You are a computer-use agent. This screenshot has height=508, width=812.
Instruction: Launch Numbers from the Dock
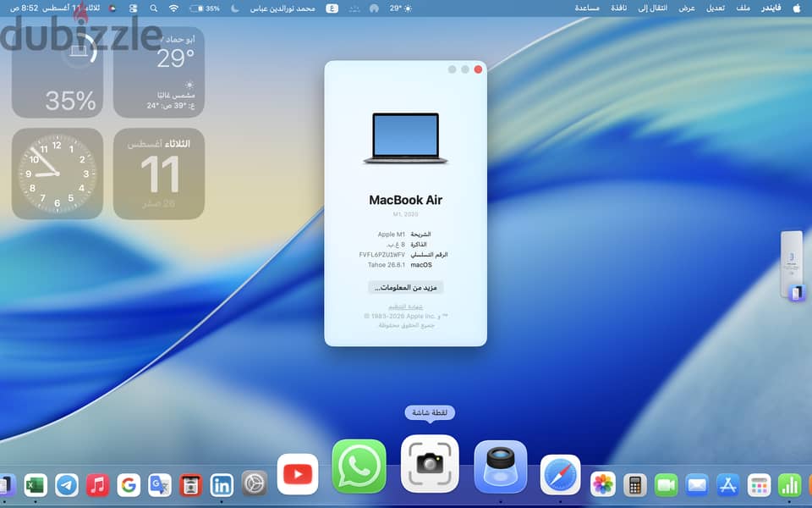[x=790, y=486]
